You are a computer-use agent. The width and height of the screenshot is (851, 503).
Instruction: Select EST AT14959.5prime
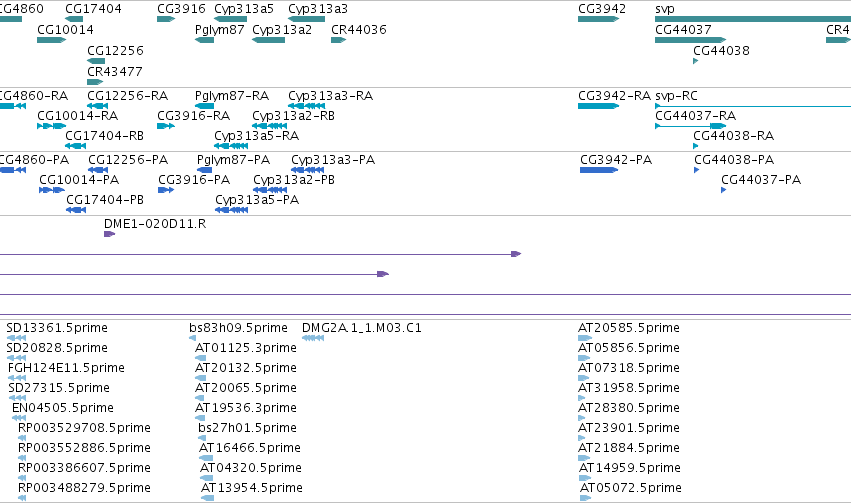[585, 479]
